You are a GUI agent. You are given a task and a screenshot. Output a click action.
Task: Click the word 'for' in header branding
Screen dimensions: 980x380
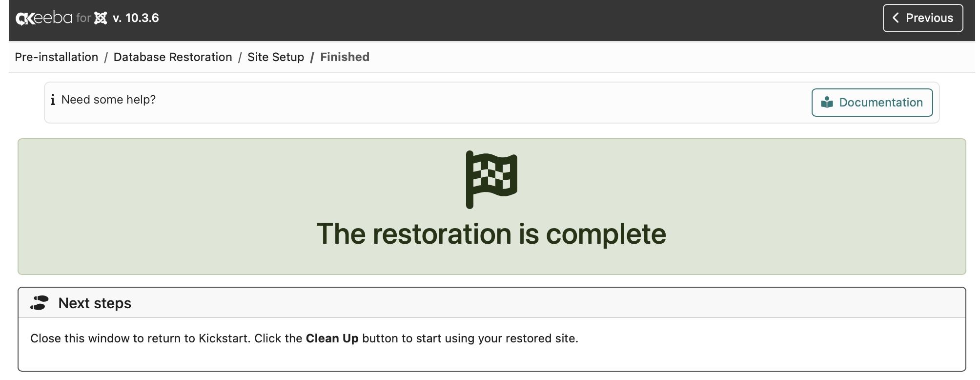[x=83, y=18]
